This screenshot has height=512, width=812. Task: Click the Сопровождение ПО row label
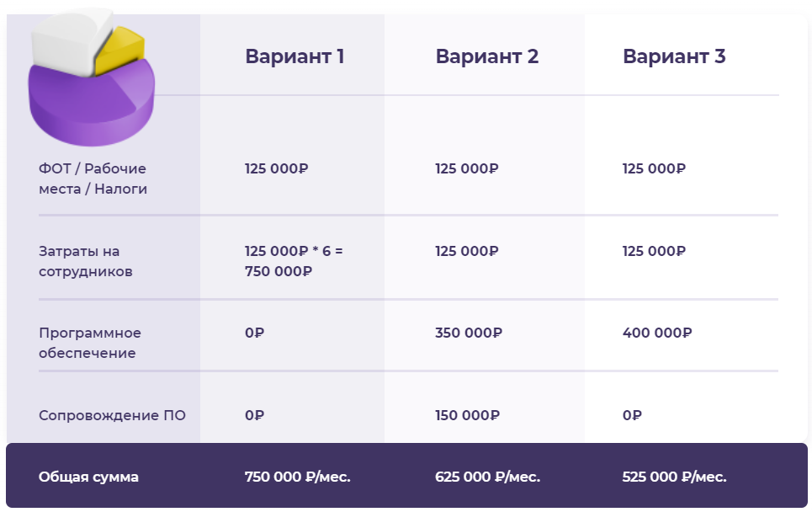[x=112, y=415]
